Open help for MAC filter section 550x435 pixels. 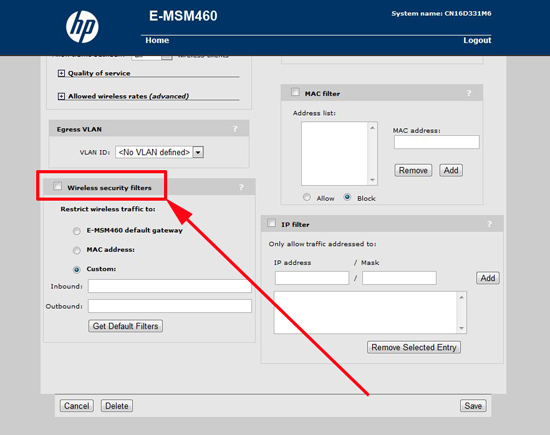click(469, 93)
